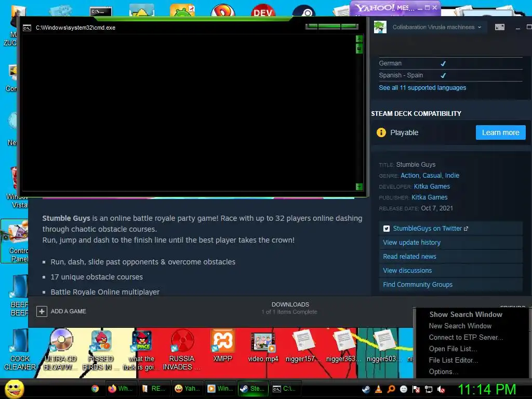The width and height of the screenshot is (532, 399).
Task: Open the Kitka Games publisher link
Action: (429, 197)
